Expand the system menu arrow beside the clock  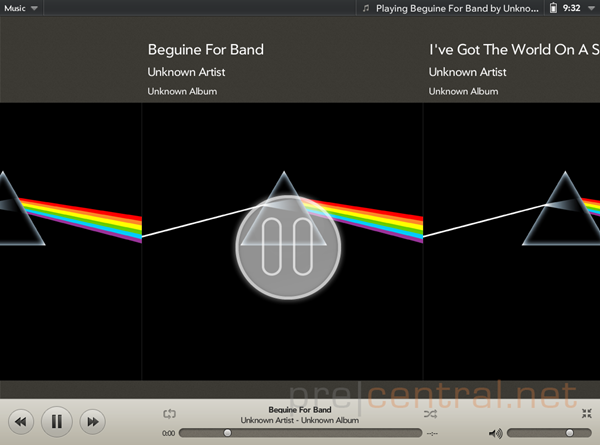tap(592, 8)
